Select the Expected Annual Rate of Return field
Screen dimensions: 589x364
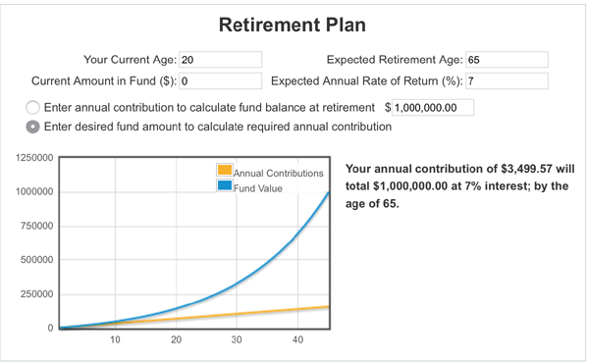(507, 81)
